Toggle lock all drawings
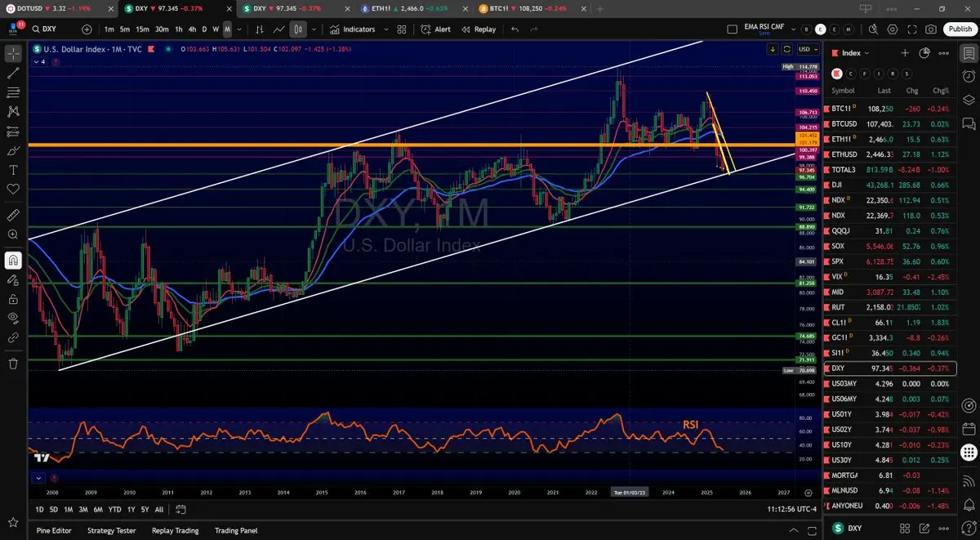The height and width of the screenshot is (540, 980). pos(13,299)
